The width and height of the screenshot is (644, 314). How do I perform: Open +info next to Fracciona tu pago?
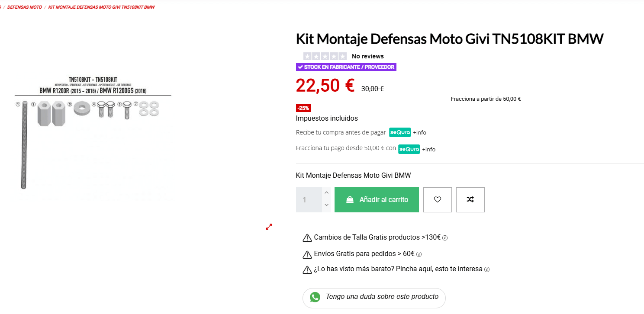(428, 149)
